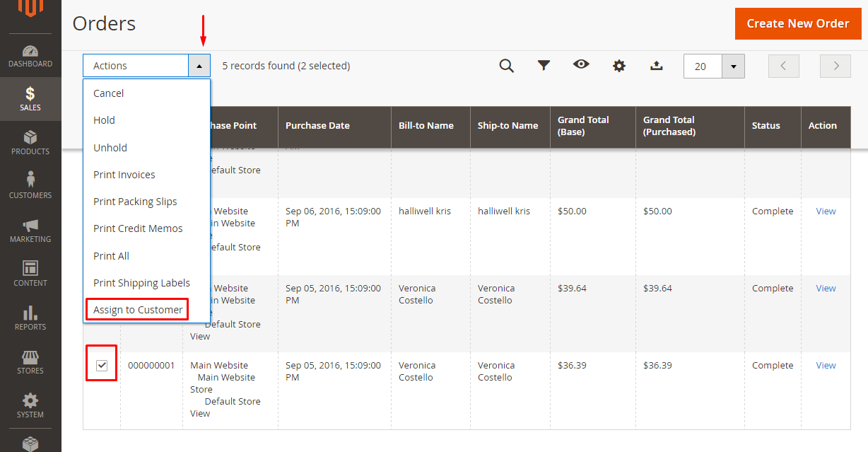Open the System sidebar section
The image size is (868, 452).
point(30,405)
